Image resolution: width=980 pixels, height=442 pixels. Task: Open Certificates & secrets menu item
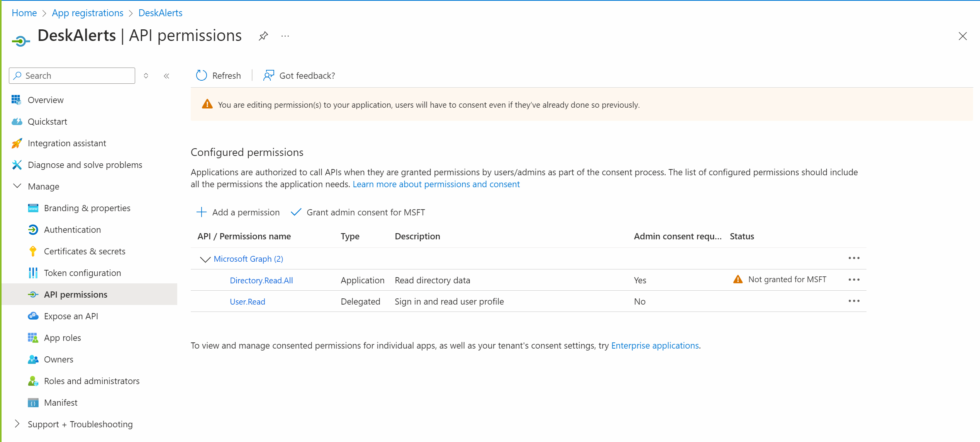[x=85, y=251]
